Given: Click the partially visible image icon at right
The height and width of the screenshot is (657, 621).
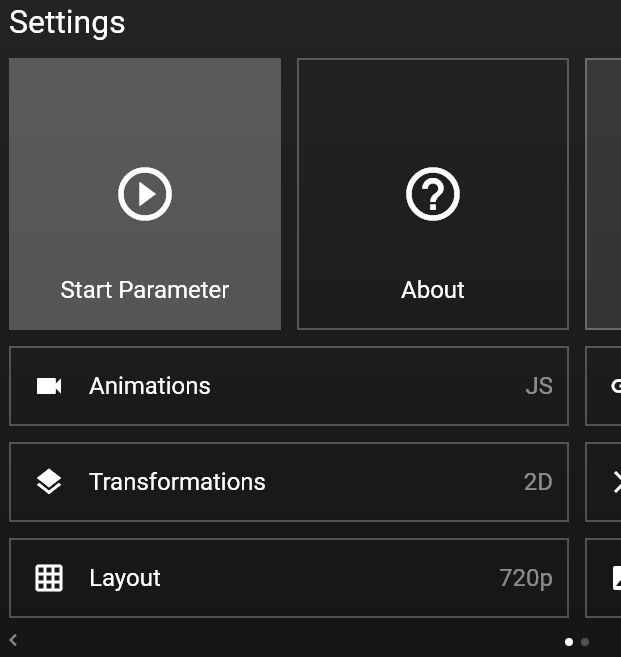Looking at the screenshot, I should click(x=616, y=578).
